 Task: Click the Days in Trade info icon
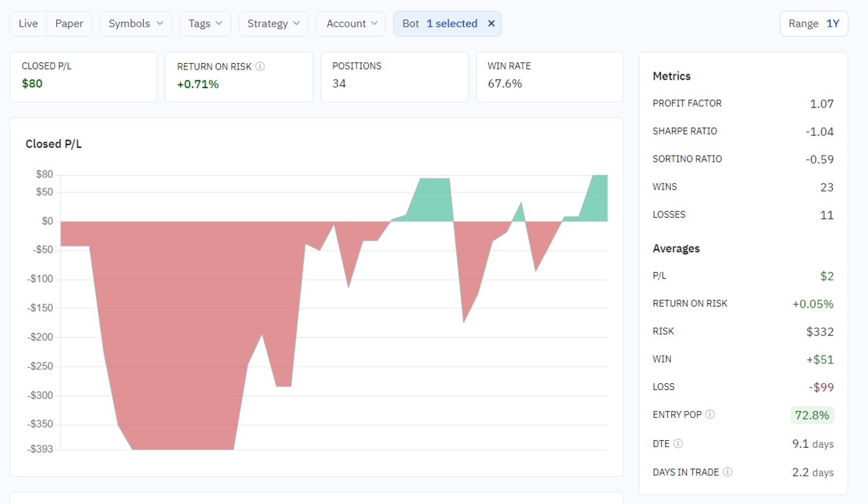(728, 472)
